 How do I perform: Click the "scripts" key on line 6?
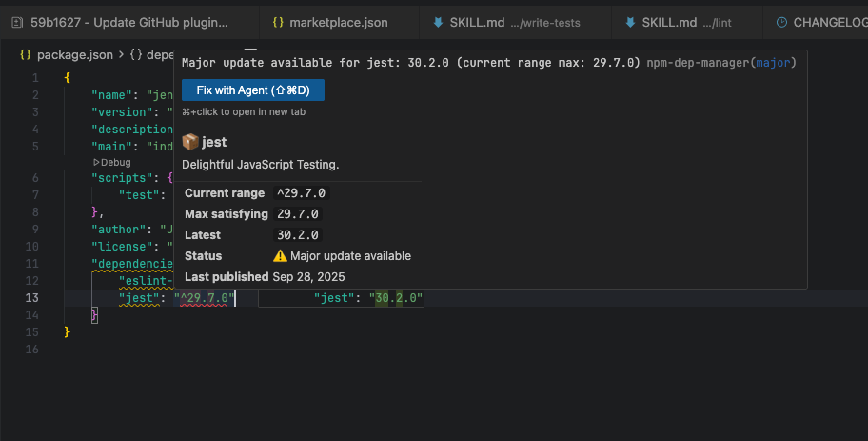(x=125, y=178)
